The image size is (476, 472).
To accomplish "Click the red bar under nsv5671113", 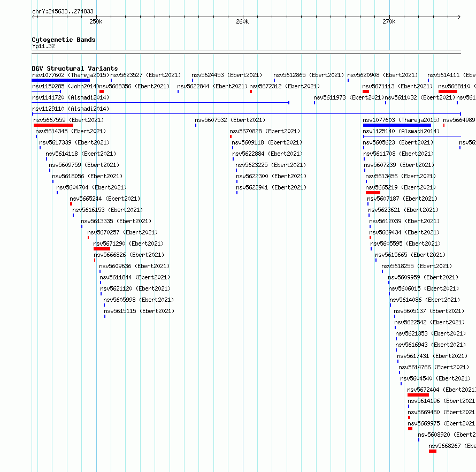I will (x=366, y=92).
